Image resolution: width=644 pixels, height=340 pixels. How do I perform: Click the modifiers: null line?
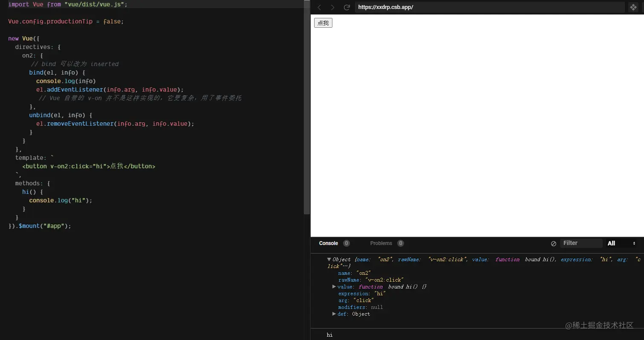(361, 307)
